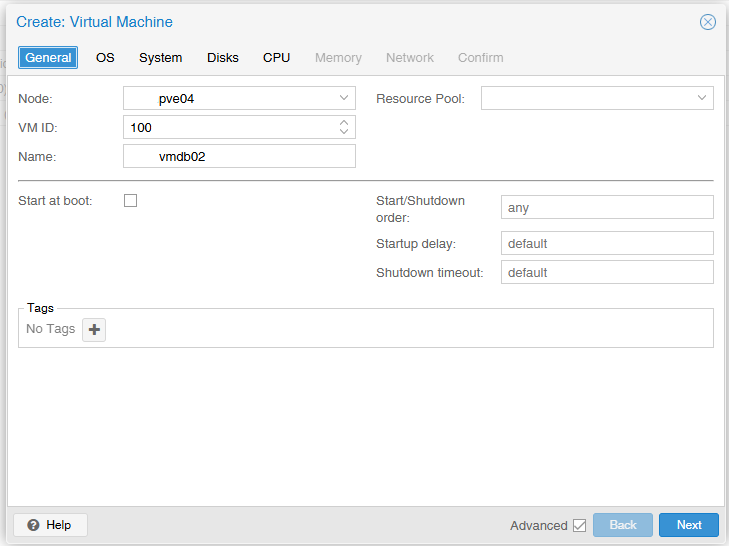Select the General tab
The image size is (729, 546).
click(x=48, y=58)
